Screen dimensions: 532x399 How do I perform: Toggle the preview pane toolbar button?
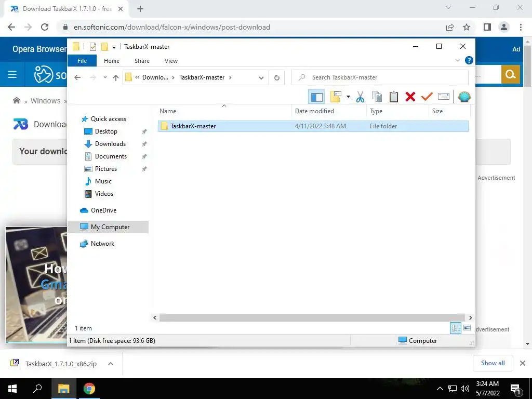(x=316, y=97)
